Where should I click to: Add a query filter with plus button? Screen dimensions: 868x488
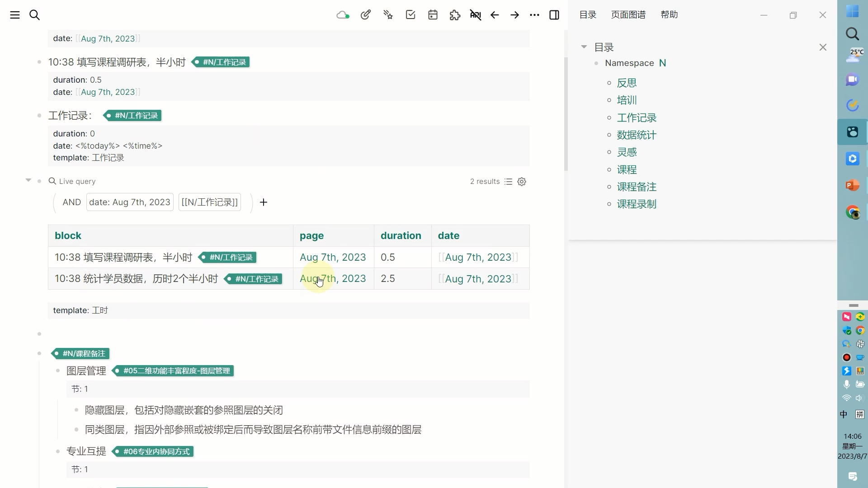click(x=264, y=202)
